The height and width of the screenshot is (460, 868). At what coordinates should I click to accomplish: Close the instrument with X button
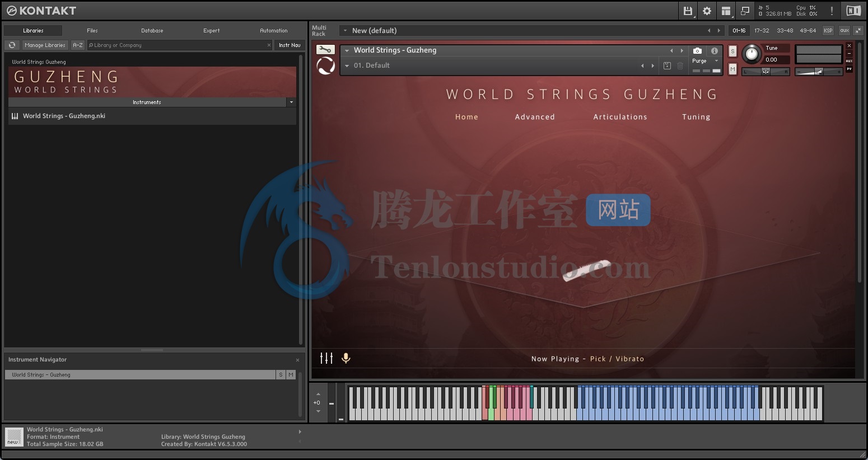pyautogui.click(x=849, y=46)
